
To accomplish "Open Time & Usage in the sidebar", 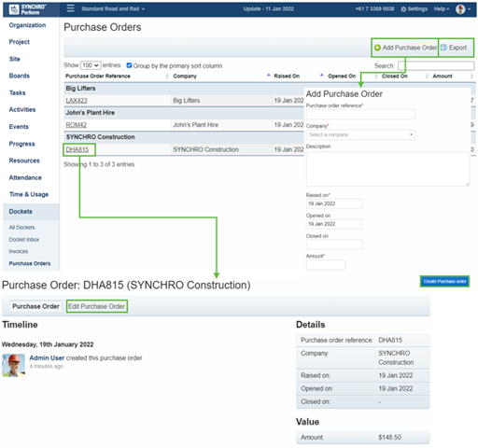I will tap(29, 194).
